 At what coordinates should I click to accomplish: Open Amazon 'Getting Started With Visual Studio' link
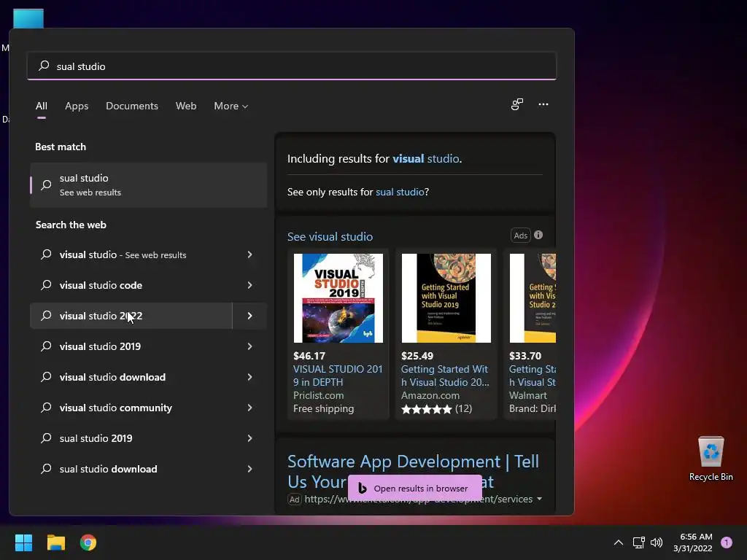(445, 376)
